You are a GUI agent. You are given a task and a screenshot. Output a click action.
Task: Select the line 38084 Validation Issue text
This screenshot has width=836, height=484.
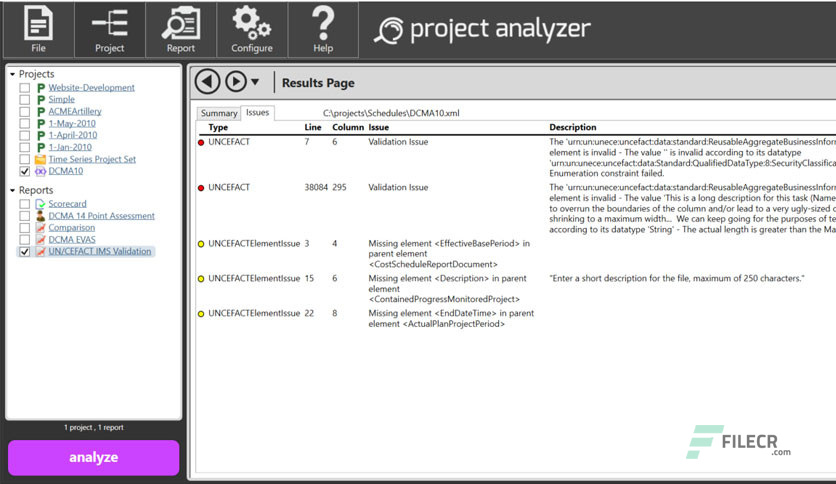pos(398,188)
